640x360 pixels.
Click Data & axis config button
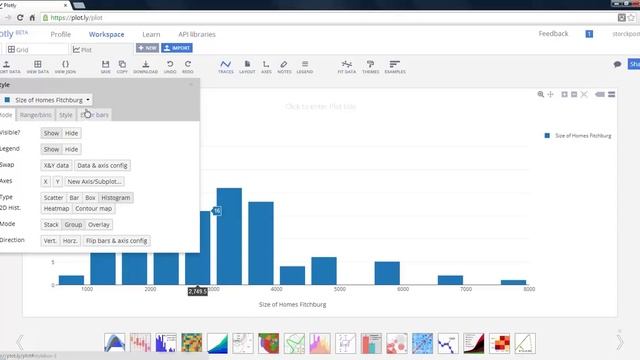[102, 165]
